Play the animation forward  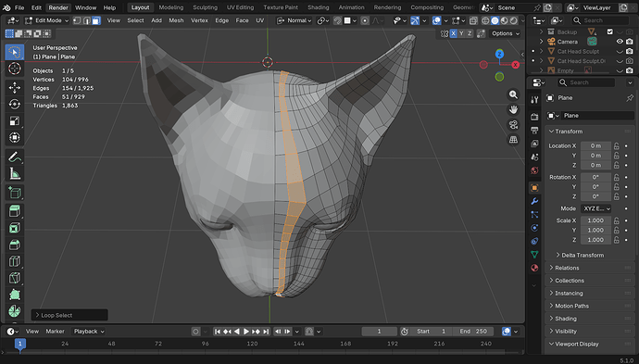246,332
